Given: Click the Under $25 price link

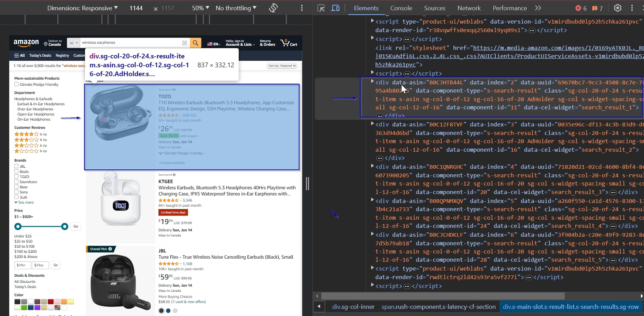Looking at the screenshot, I should [23, 236].
